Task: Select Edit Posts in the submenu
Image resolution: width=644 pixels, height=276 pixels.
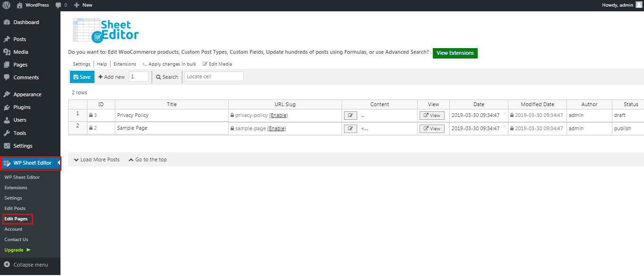Action: click(15, 209)
